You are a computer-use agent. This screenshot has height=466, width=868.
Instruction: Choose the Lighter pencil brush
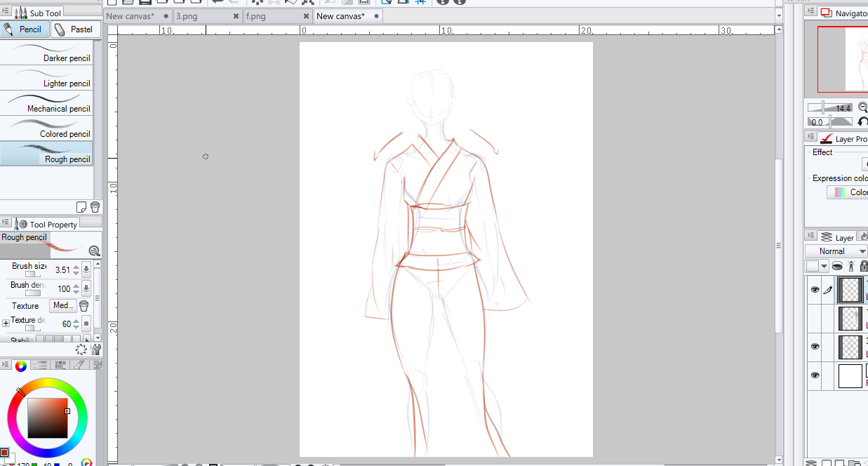point(46,78)
